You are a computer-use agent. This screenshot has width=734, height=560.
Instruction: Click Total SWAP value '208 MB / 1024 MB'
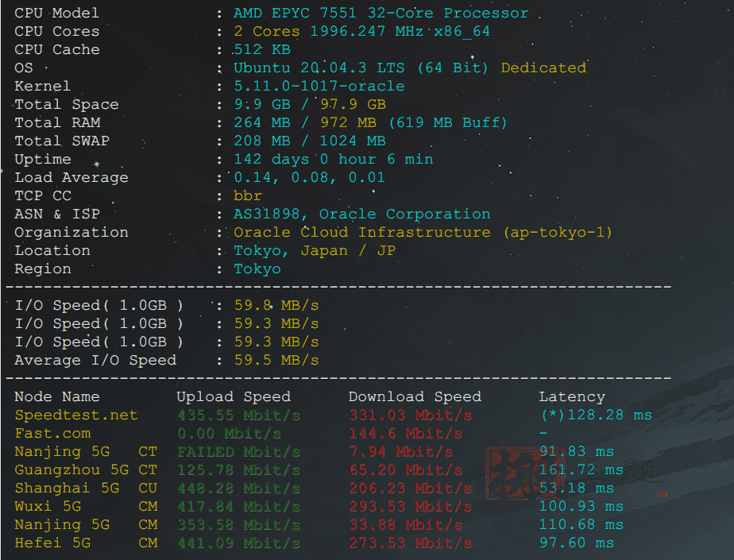pos(310,141)
